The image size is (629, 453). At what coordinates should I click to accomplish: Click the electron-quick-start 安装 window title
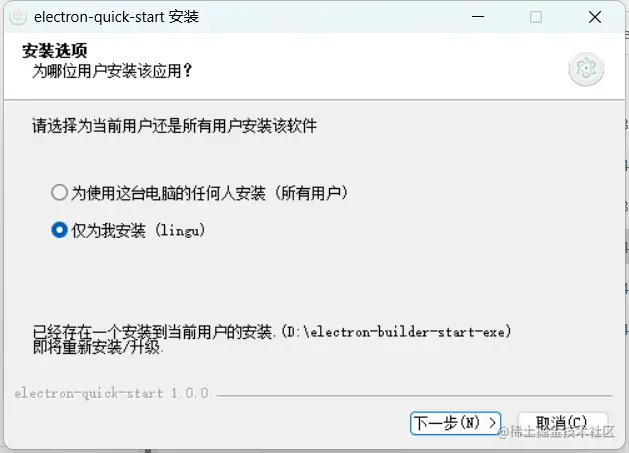pyautogui.click(x=116, y=17)
